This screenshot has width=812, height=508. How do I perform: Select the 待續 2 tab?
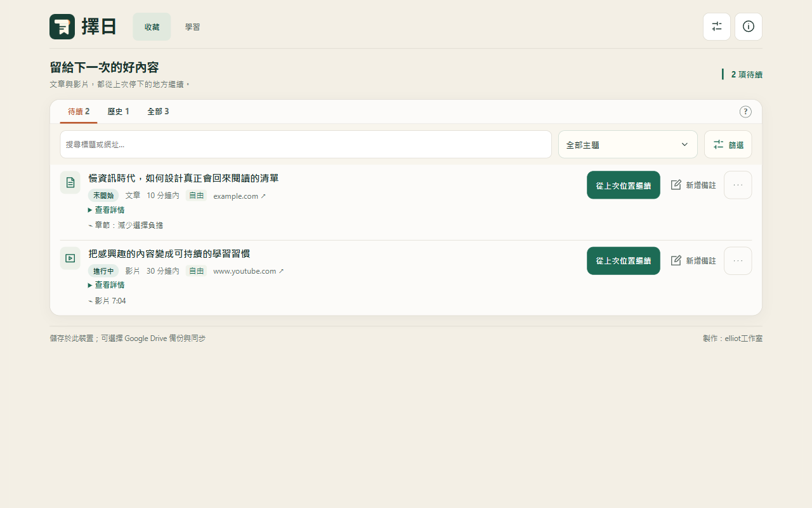(x=79, y=112)
